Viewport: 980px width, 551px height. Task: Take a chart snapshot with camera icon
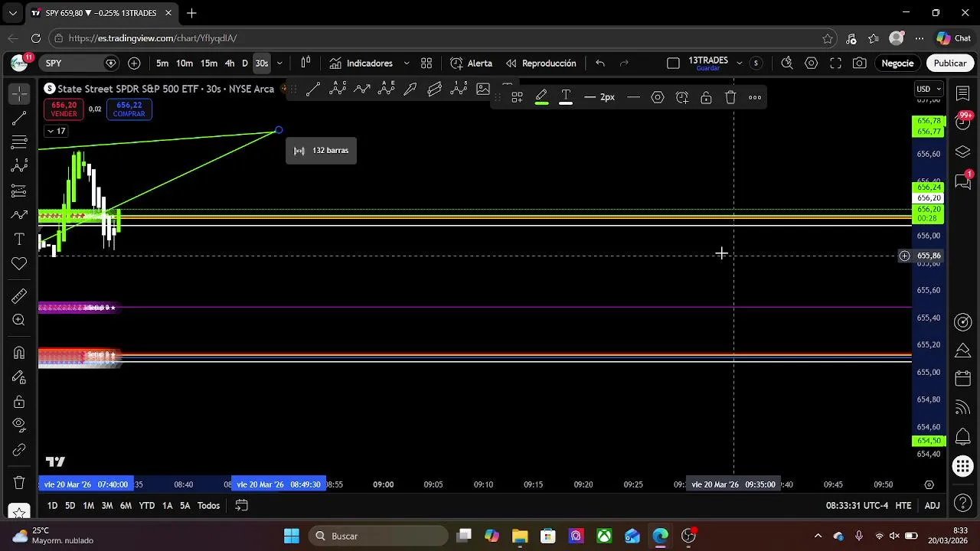click(860, 63)
